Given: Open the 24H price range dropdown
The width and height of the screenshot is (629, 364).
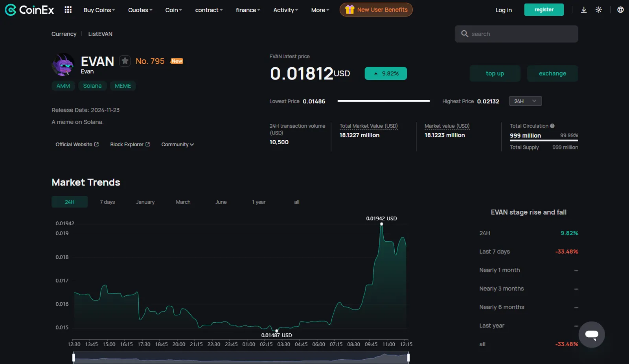Looking at the screenshot, I should [525, 101].
